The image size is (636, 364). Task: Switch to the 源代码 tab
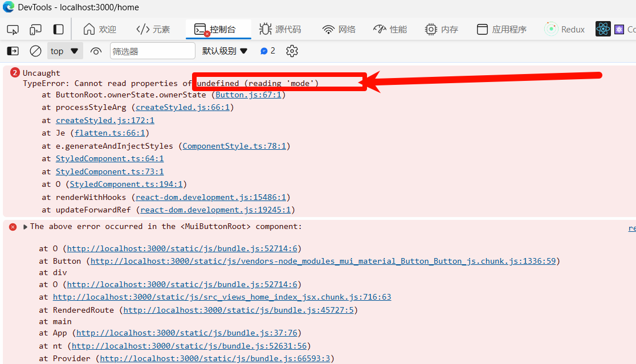coord(280,29)
